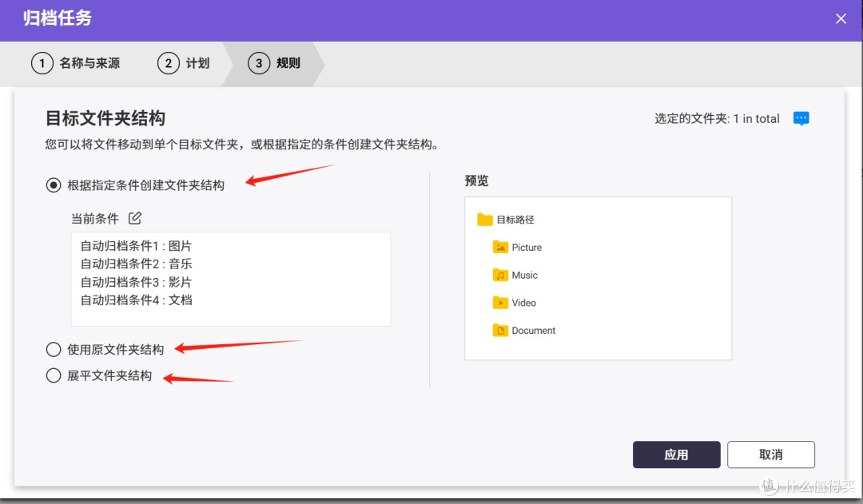Click the 选定的文件夹: 1 in total text
The width and height of the screenshot is (863, 504).
click(717, 119)
